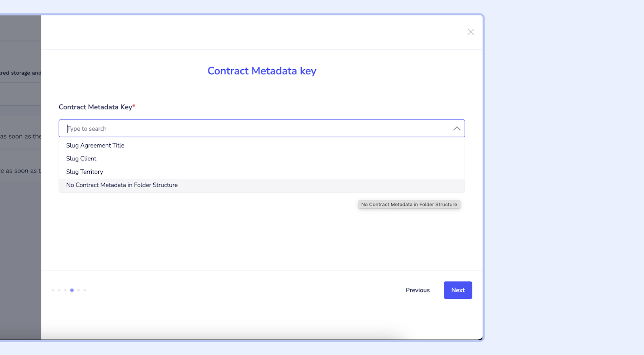644x355 pixels.
Task: Choose Slug Client from the list
Action: pos(81,159)
